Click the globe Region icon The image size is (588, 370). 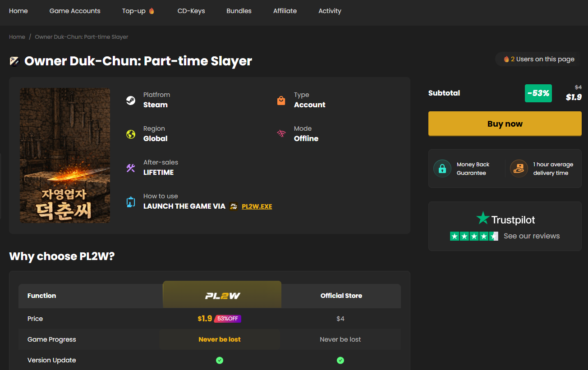point(131,134)
